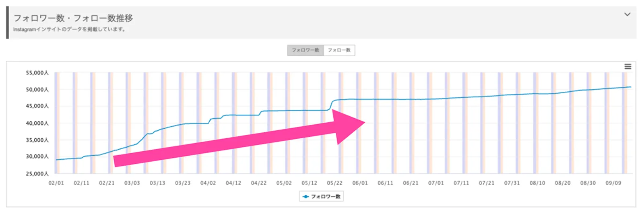Click the 40,000人 y-axis label
The height and width of the screenshot is (214, 644).
pyautogui.click(x=37, y=123)
